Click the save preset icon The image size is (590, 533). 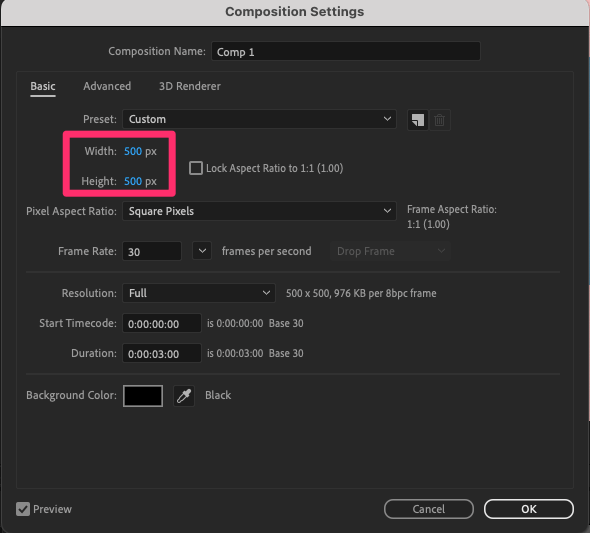tap(418, 120)
